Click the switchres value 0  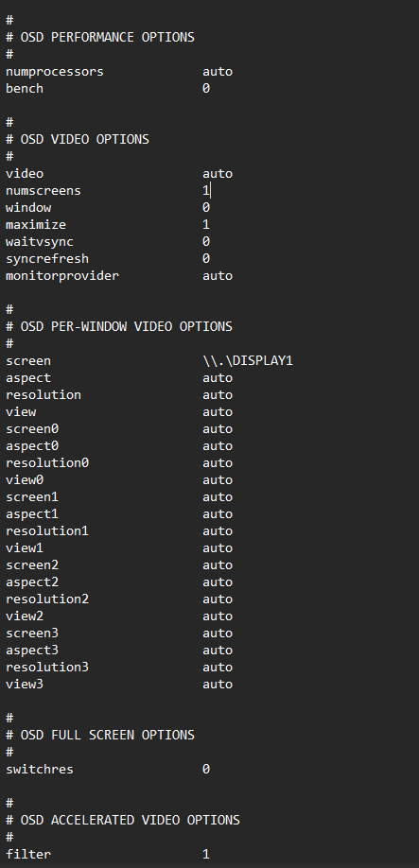tap(206, 769)
